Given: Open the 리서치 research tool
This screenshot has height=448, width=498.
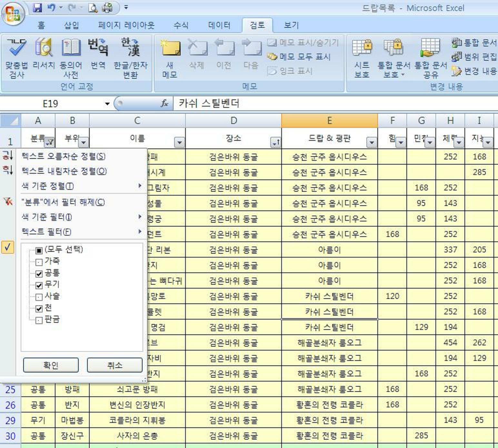Looking at the screenshot, I should (x=44, y=57).
